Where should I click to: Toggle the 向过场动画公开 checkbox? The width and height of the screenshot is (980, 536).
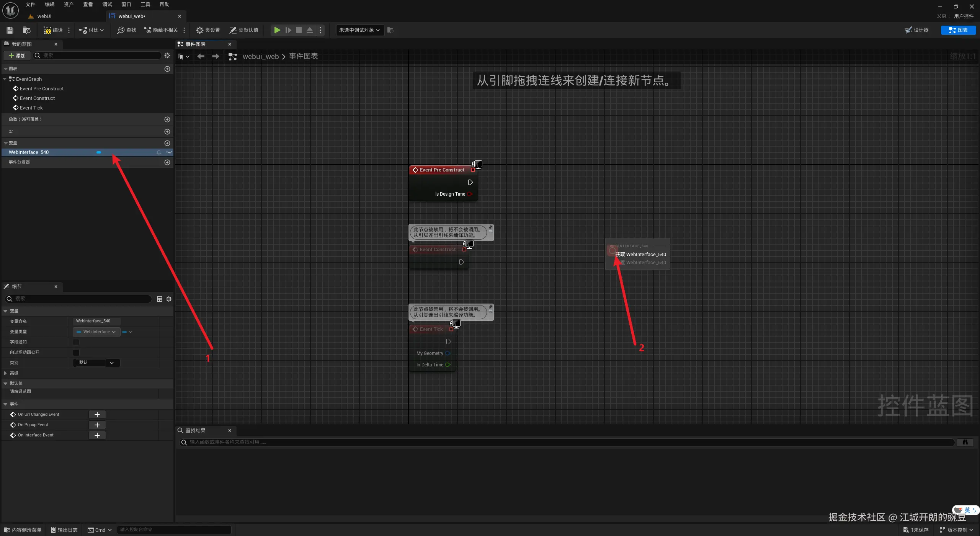76,353
